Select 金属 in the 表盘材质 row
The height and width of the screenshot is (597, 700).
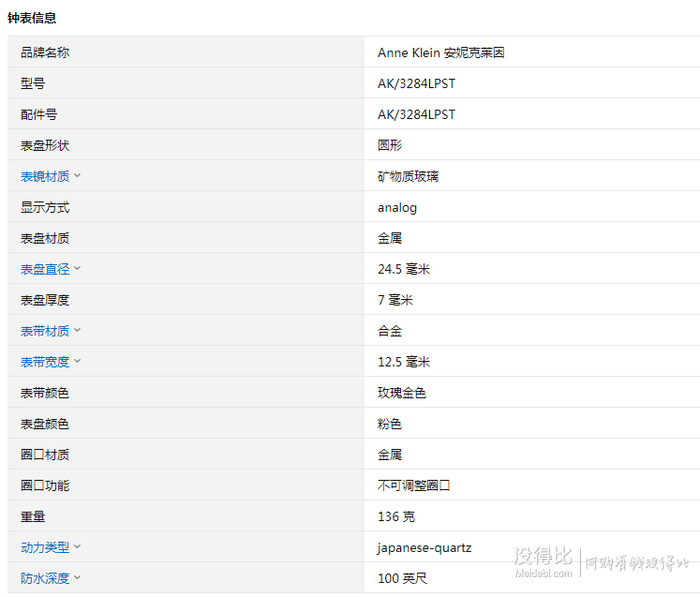[x=390, y=238]
